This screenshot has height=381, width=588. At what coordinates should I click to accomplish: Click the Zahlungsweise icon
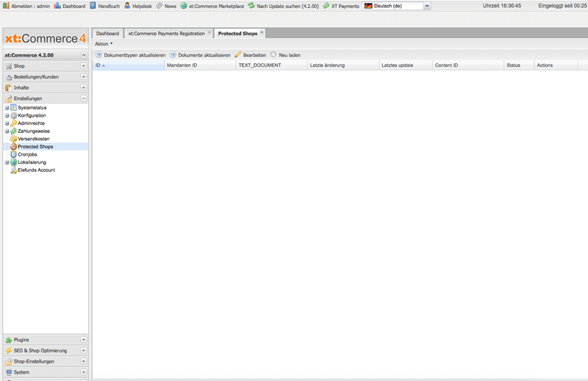(x=13, y=131)
